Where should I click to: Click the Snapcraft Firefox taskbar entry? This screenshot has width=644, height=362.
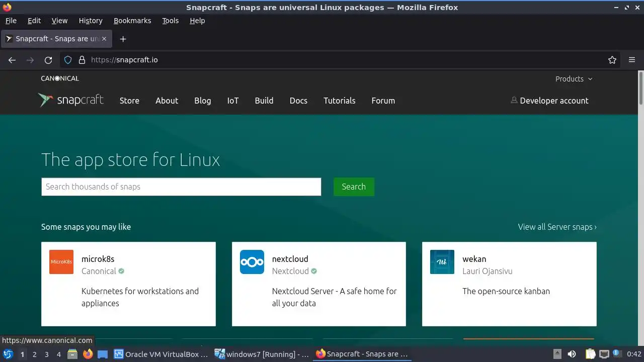point(362,354)
